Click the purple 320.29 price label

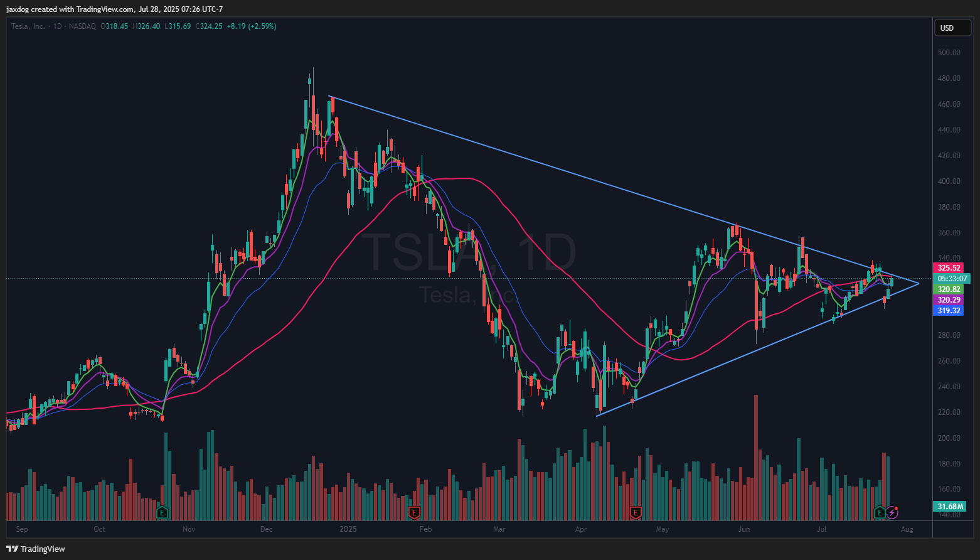pos(949,300)
